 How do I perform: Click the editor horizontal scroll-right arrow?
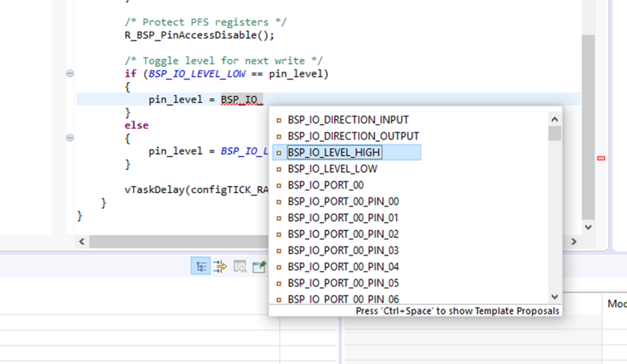click(x=574, y=241)
